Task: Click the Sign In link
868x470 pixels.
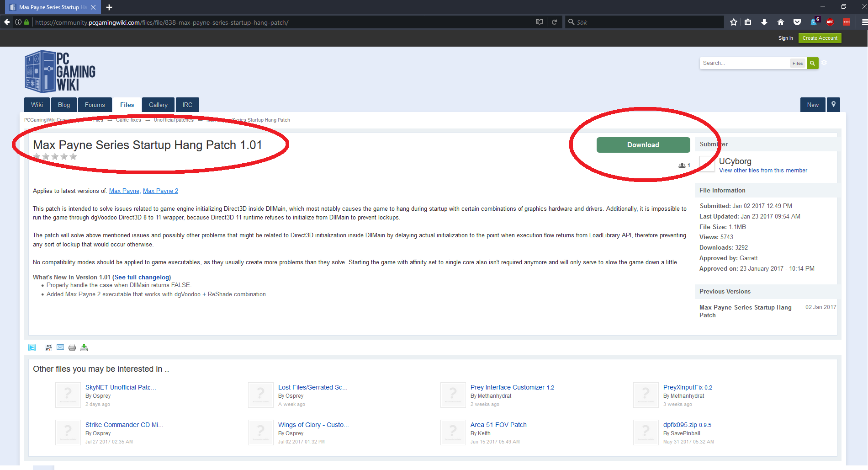Action: click(786, 38)
